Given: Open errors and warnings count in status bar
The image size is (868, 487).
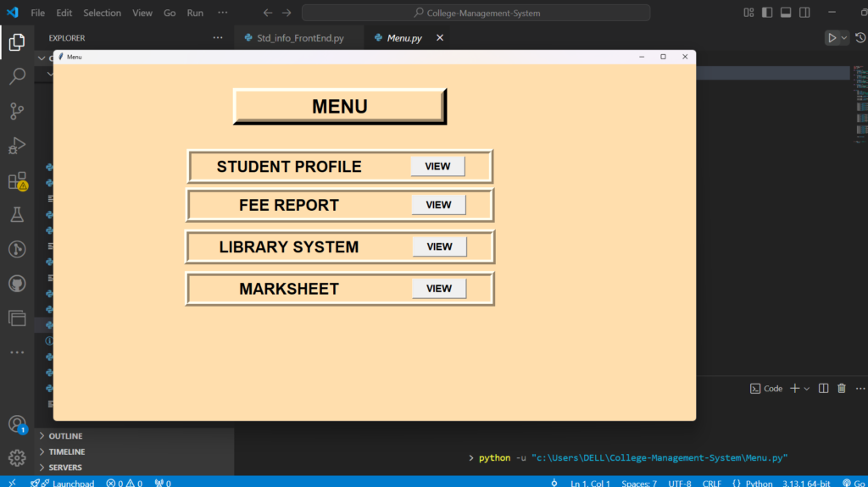Looking at the screenshot, I should (x=125, y=483).
